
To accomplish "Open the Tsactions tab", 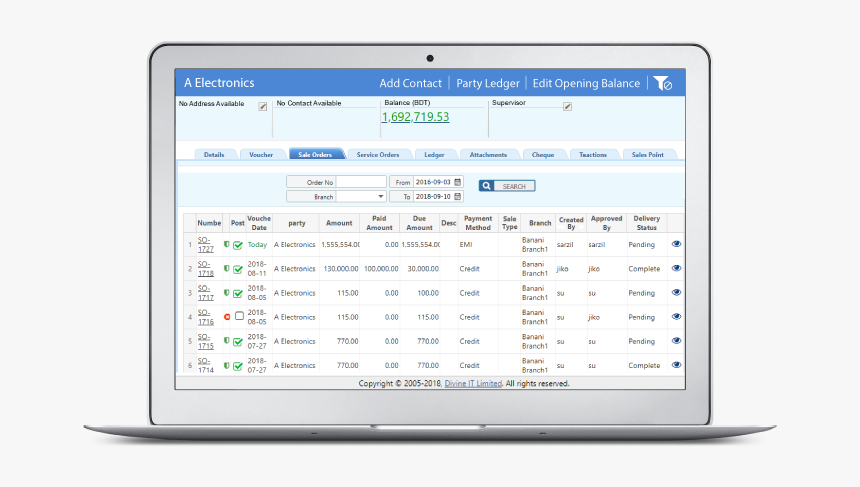I will (x=593, y=155).
